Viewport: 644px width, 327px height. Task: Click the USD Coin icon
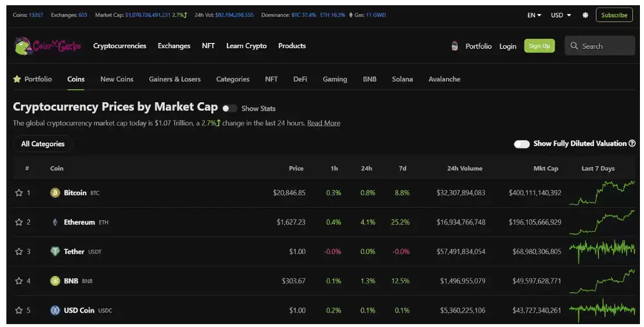coord(55,311)
